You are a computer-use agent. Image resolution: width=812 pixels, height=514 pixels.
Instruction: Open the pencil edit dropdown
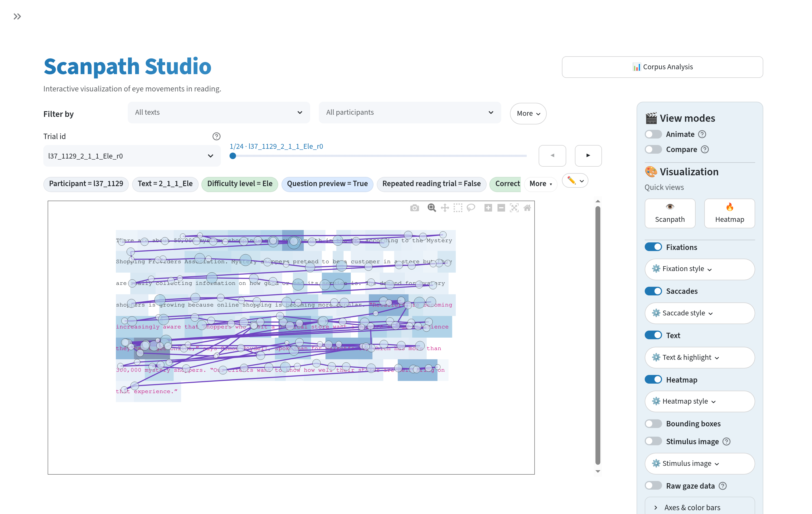(x=575, y=181)
